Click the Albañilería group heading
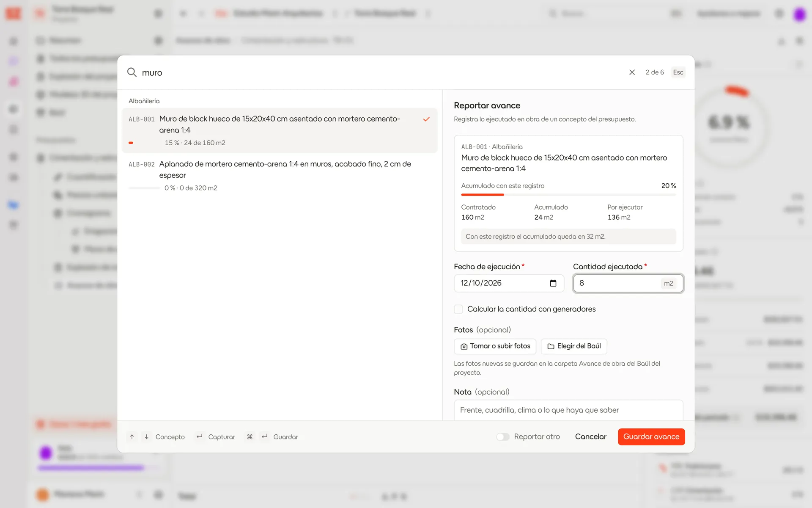Image resolution: width=812 pixels, height=508 pixels. tap(144, 101)
